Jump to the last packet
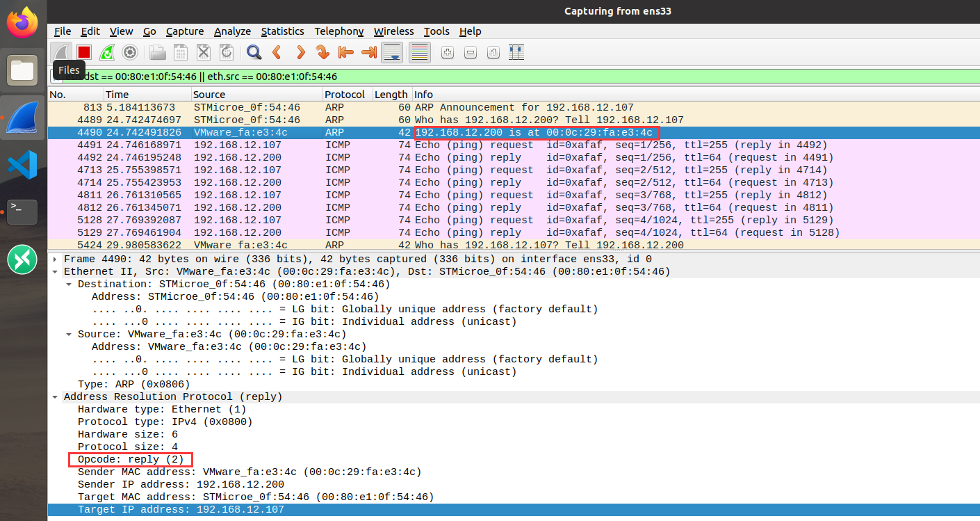980x521 pixels. pyautogui.click(x=369, y=52)
